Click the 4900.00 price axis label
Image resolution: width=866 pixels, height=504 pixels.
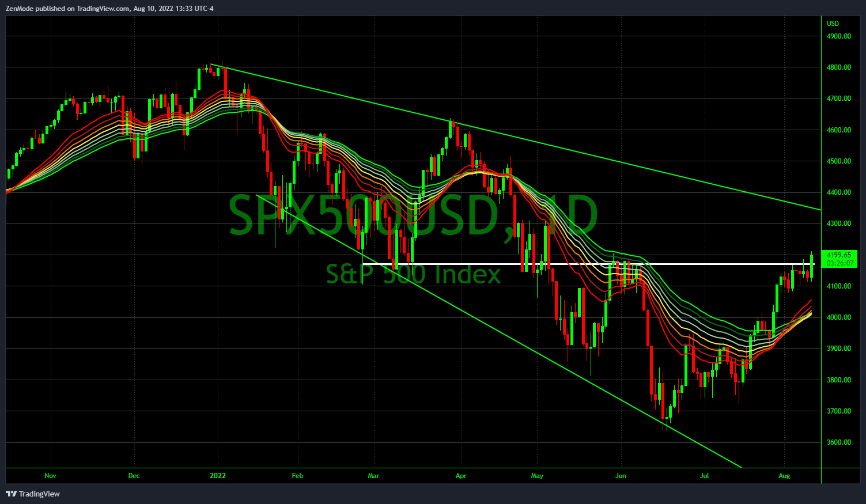[x=839, y=36]
